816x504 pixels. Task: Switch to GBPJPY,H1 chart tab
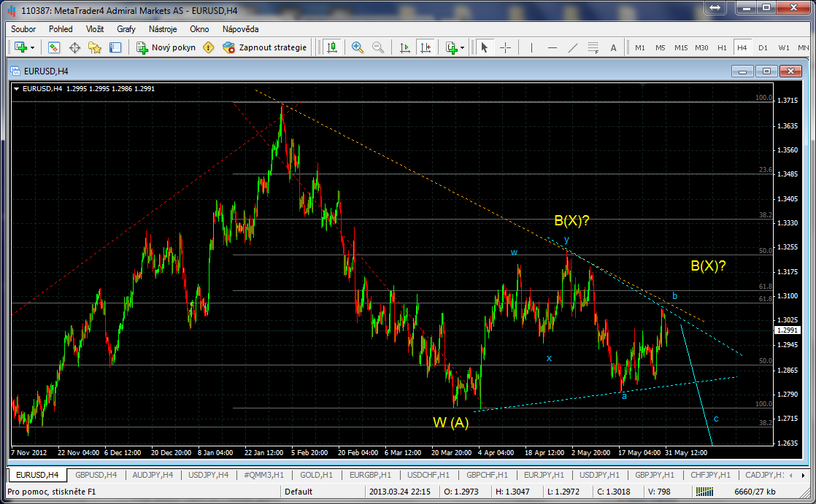(655, 475)
